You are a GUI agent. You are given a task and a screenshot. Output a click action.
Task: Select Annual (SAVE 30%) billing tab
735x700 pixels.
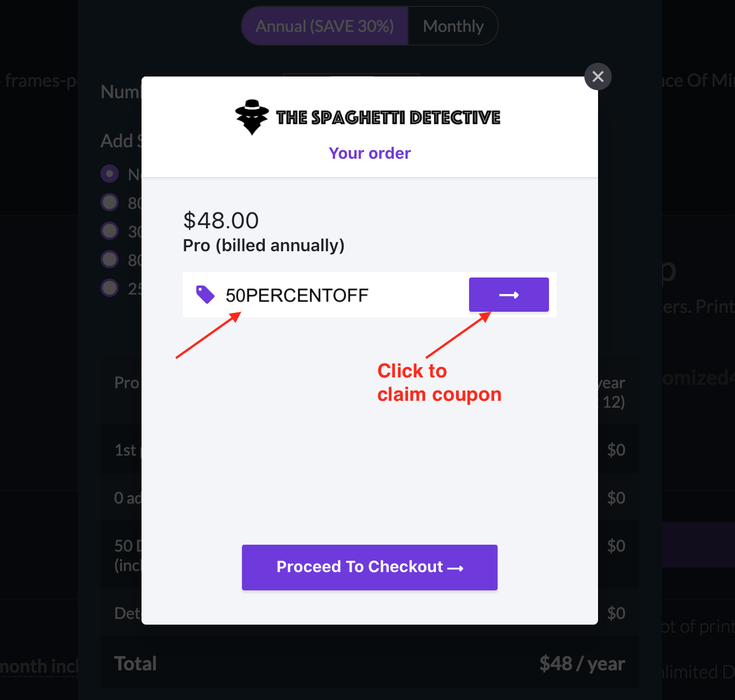pos(325,26)
